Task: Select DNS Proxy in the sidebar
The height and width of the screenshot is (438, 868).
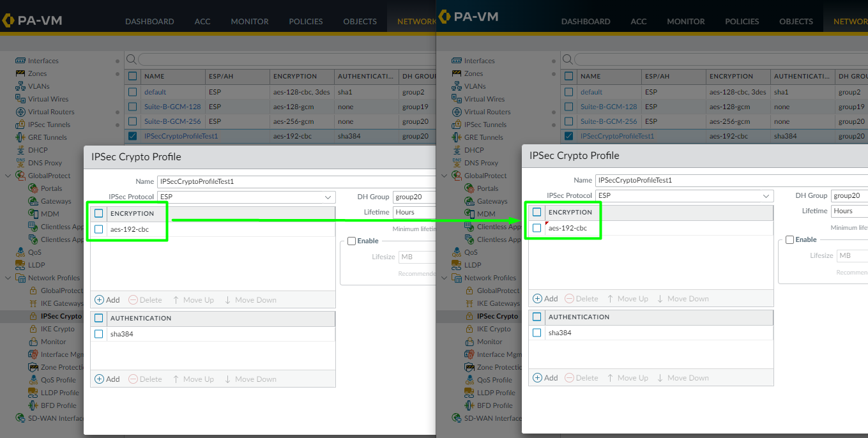Action: (40, 163)
